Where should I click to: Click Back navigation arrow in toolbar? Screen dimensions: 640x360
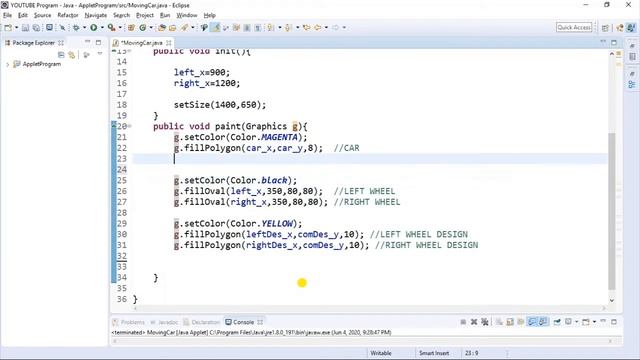pos(318,27)
